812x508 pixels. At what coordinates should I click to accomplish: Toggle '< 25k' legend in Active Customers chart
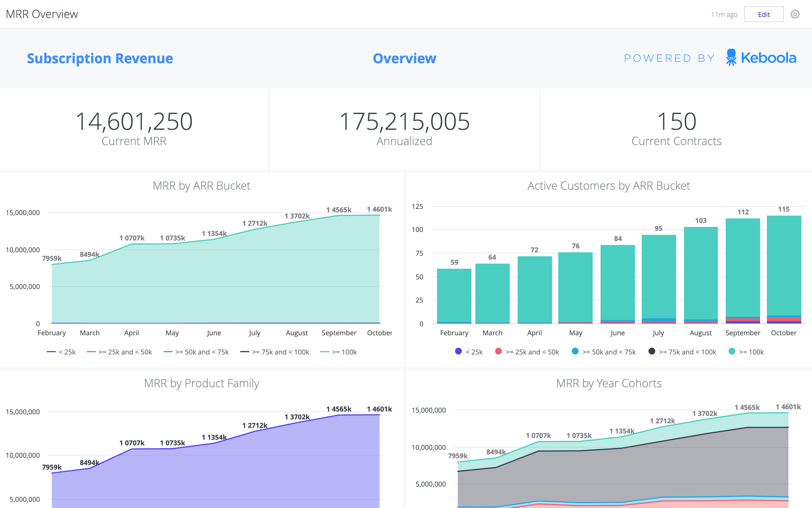click(469, 352)
